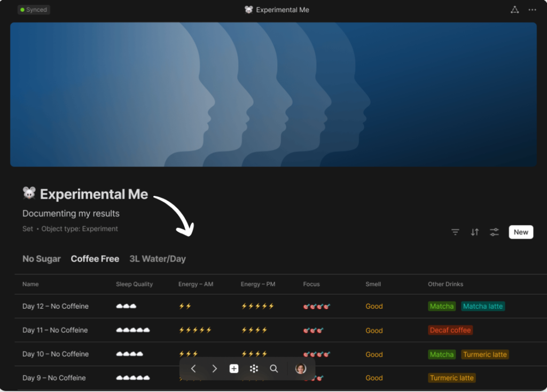Viewport: 547px width, 392px height.
Task: Click the Matcha tag in Day 10 row
Action: click(442, 354)
